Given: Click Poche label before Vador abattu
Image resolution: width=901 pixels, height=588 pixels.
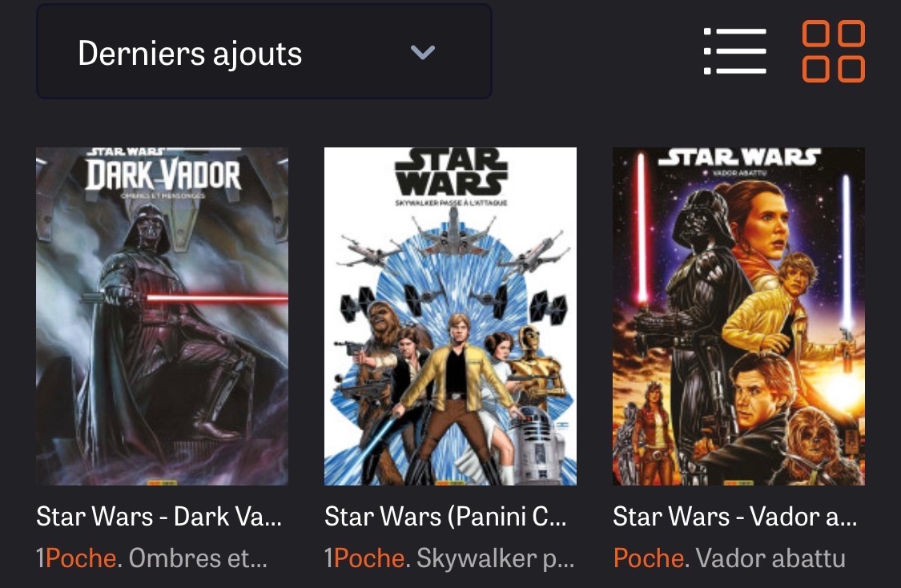Looking at the screenshot, I should (x=649, y=558).
